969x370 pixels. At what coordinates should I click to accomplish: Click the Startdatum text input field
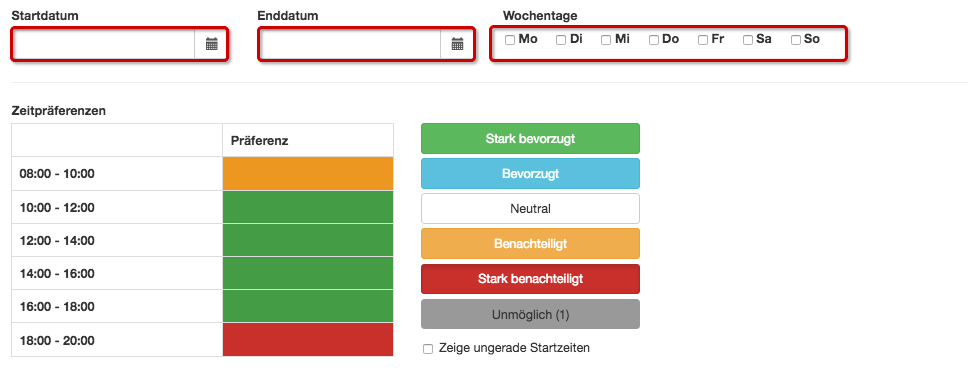tap(104, 44)
